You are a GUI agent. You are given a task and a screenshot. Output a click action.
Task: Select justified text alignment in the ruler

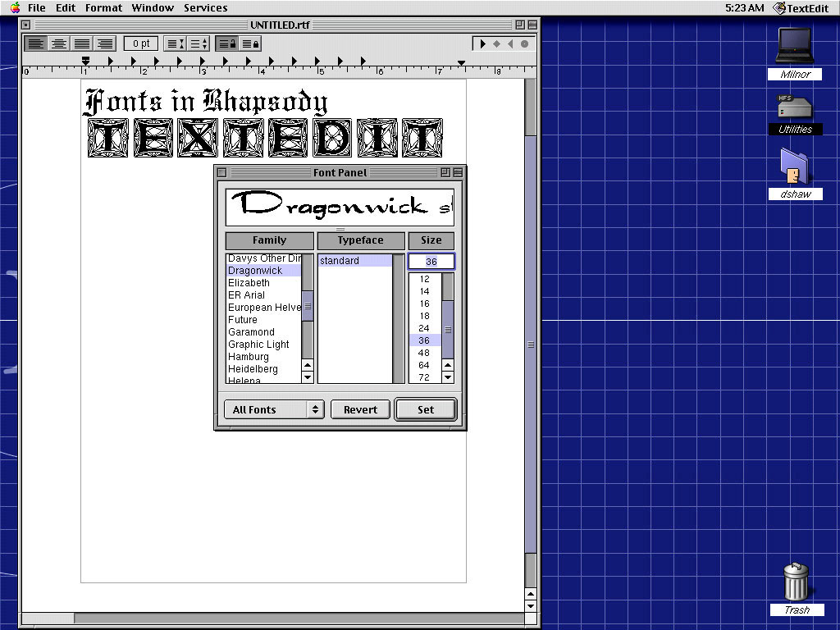(x=82, y=44)
